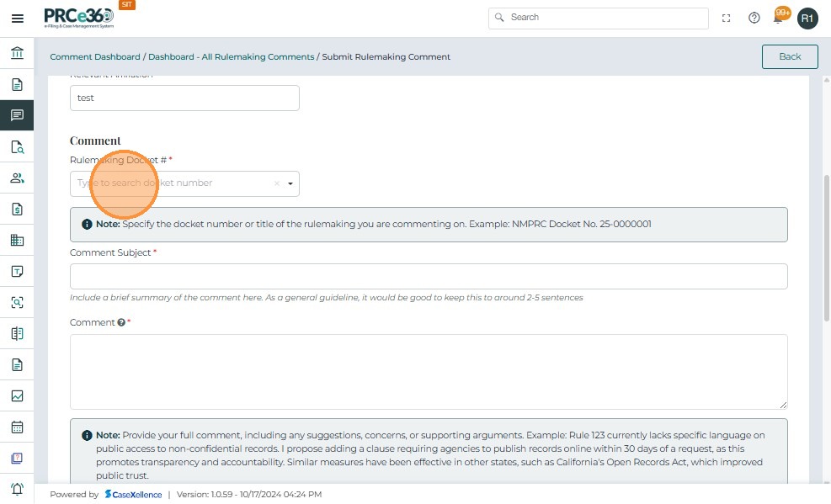Open the R1 user profile menu
Screen dimensions: 831x504
tap(807, 18)
